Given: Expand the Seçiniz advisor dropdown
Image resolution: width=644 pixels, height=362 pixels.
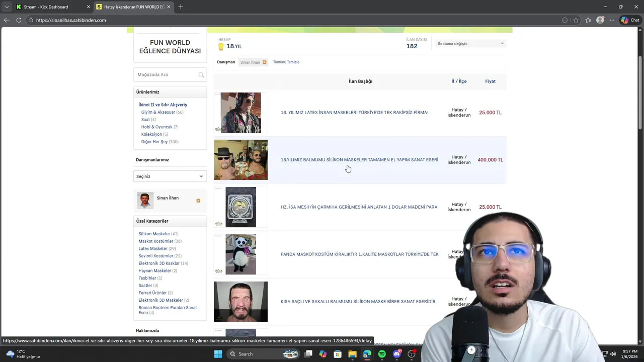Looking at the screenshot, I should pyautogui.click(x=170, y=176).
